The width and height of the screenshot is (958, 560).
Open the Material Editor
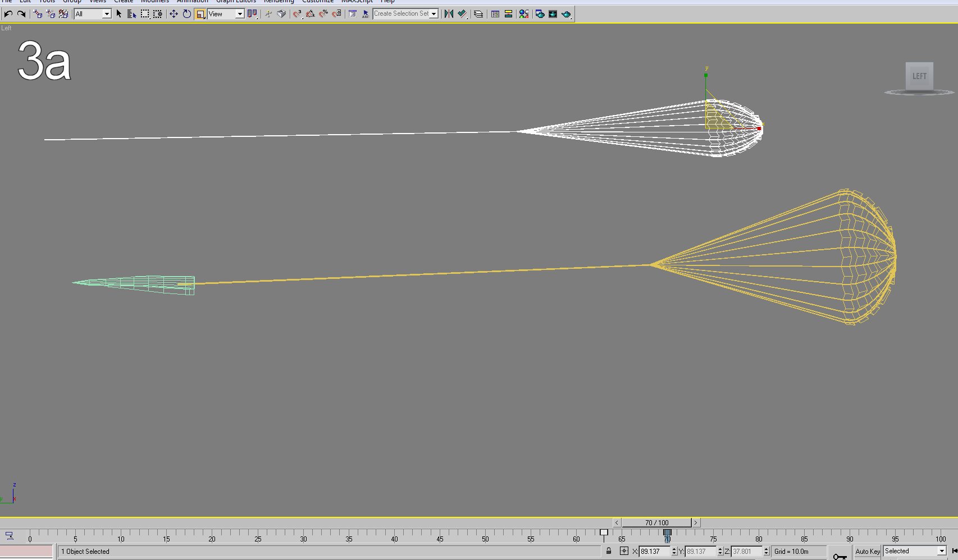point(524,14)
